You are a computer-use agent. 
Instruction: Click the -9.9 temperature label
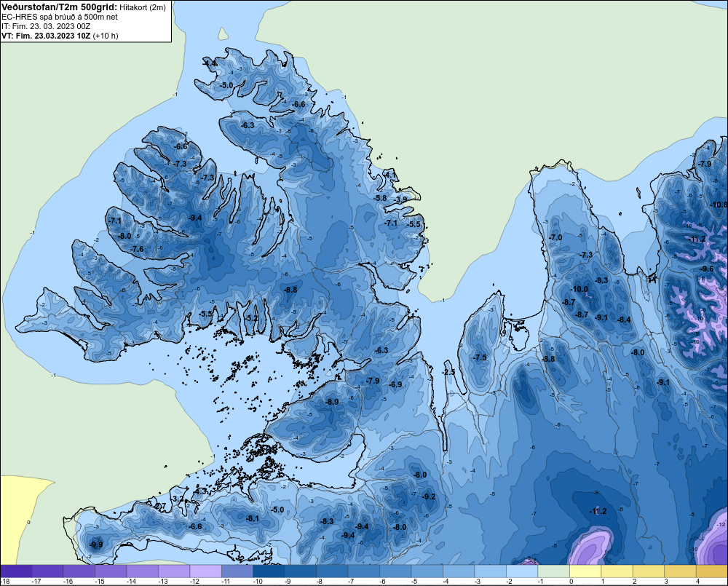coord(97,545)
